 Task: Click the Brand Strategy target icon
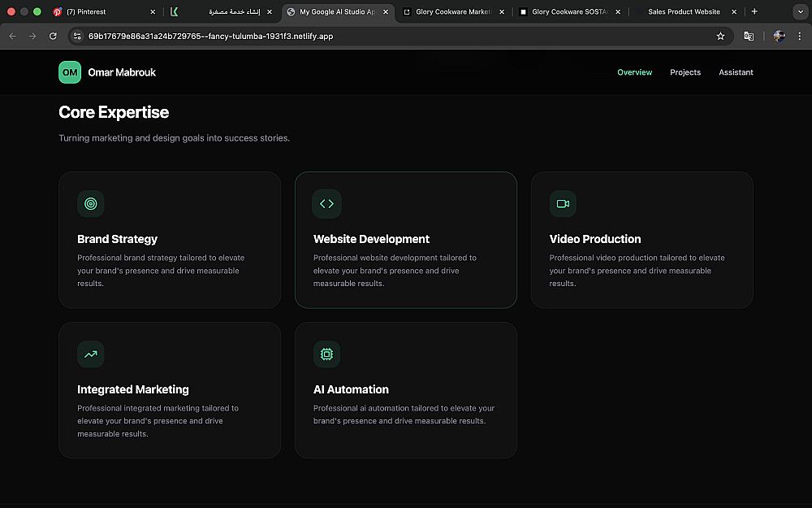click(91, 204)
